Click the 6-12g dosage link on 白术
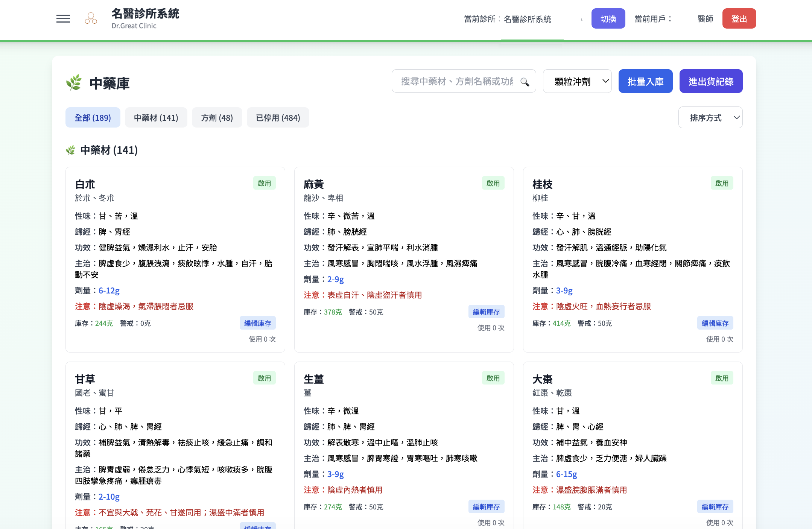This screenshot has height=529, width=812. [108, 290]
